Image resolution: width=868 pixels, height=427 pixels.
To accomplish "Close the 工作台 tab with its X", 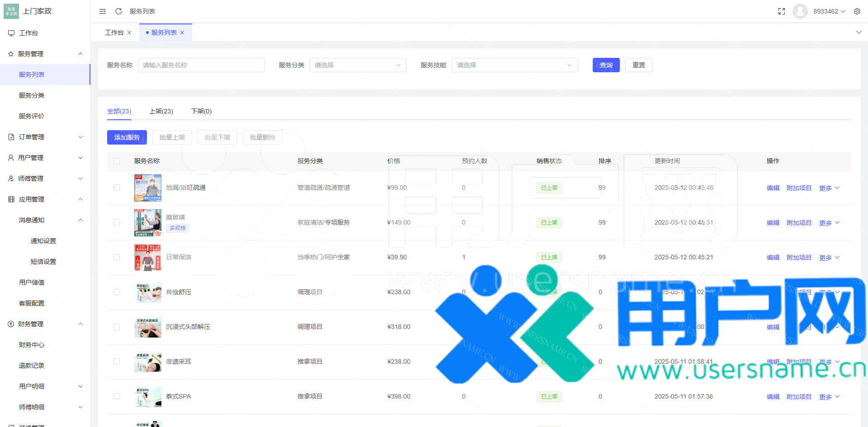I will (129, 33).
